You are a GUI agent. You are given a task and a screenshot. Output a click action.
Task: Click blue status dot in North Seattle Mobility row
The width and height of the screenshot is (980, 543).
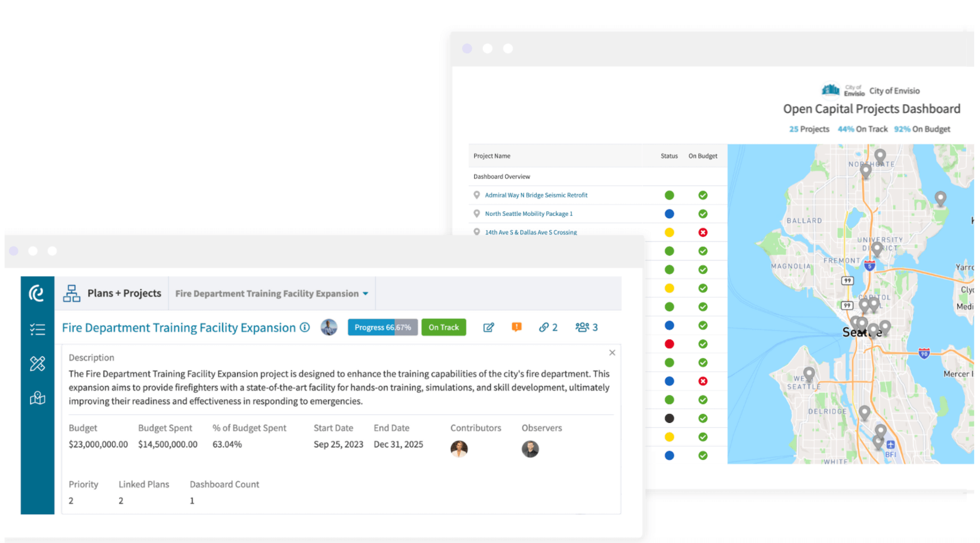(669, 213)
